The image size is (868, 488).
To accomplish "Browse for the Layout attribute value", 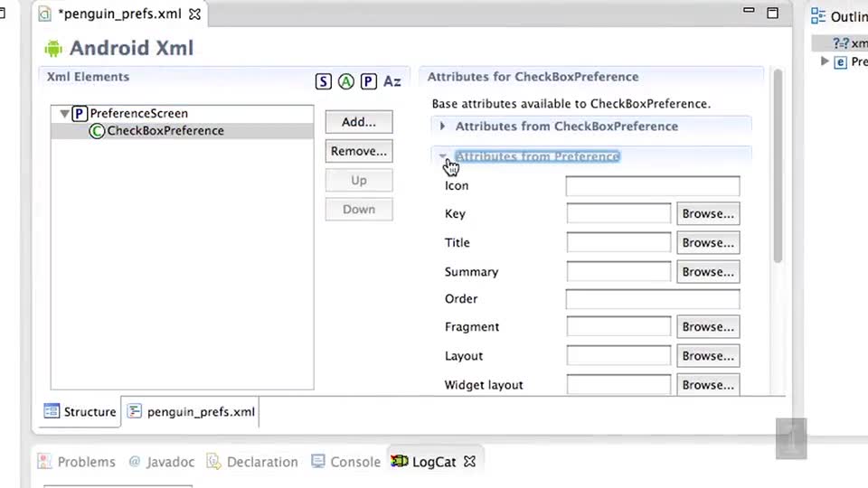I will (708, 356).
